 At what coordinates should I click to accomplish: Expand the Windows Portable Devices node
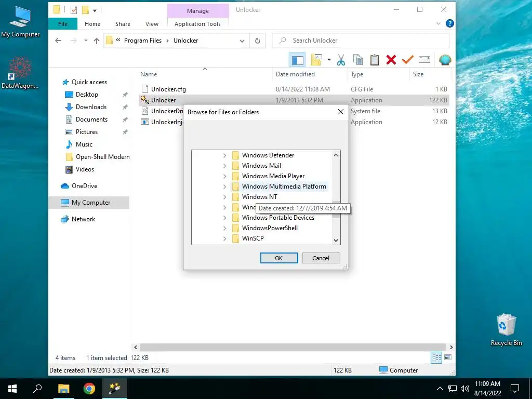tap(224, 218)
